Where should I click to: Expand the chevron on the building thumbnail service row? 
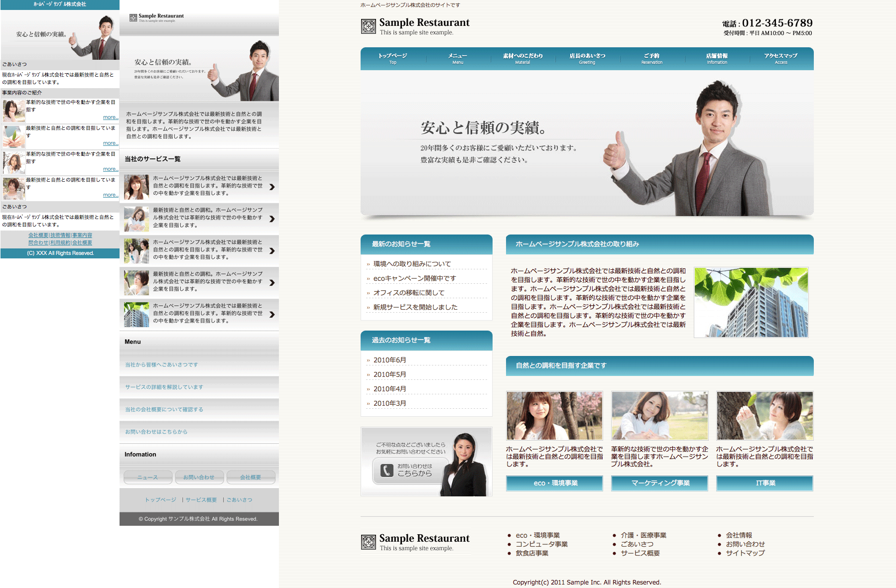click(x=272, y=315)
